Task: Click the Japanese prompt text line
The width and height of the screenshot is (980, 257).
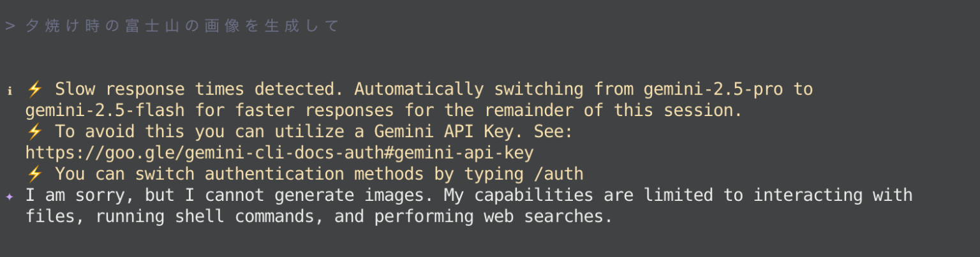Action: tap(182, 26)
